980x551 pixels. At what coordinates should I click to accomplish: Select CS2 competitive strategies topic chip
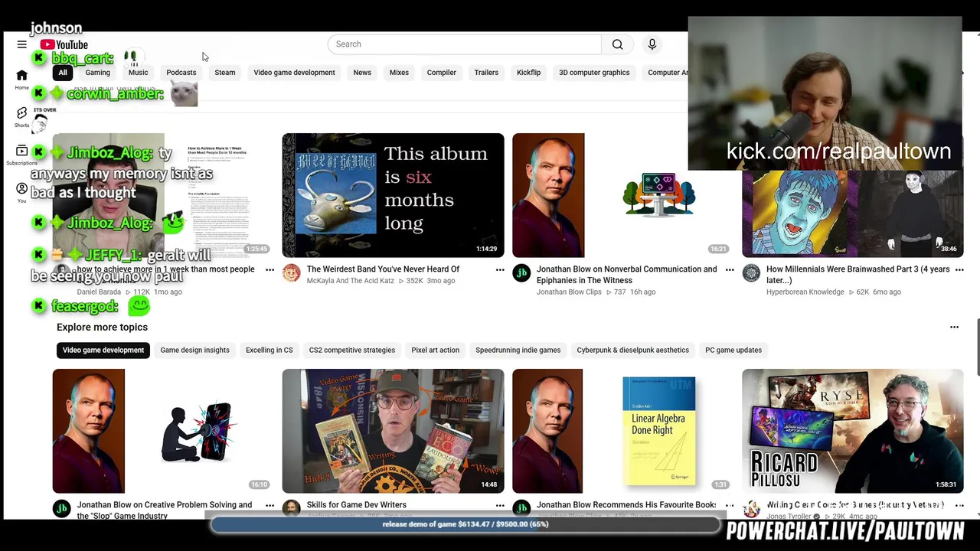pyautogui.click(x=352, y=350)
